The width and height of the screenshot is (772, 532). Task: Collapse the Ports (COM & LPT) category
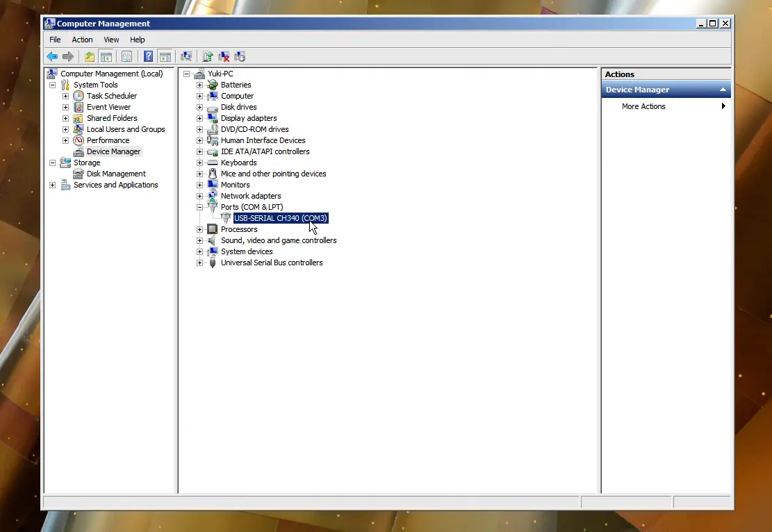click(199, 207)
